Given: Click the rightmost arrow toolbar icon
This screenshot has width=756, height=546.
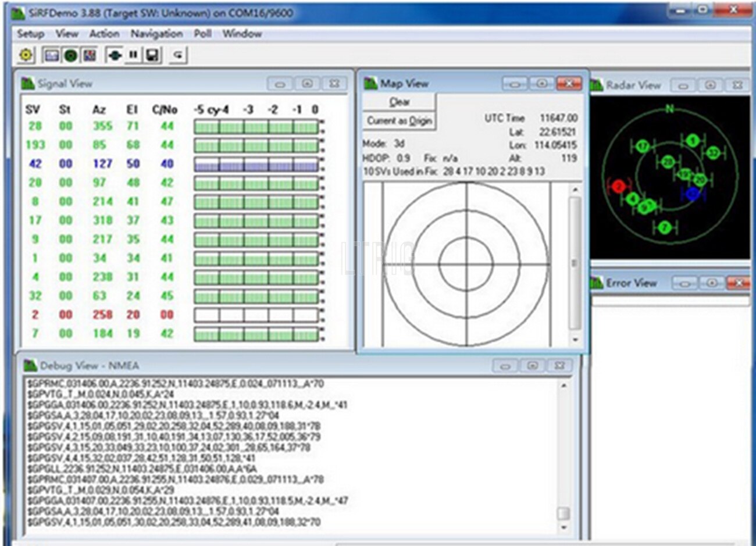Looking at the screenshot, I should (x=178, y=55).
